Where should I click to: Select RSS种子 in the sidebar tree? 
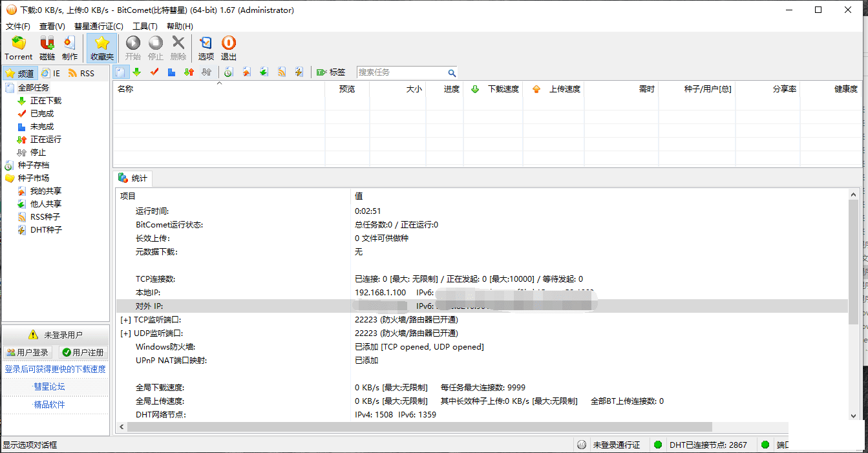(x=45, y=216)
